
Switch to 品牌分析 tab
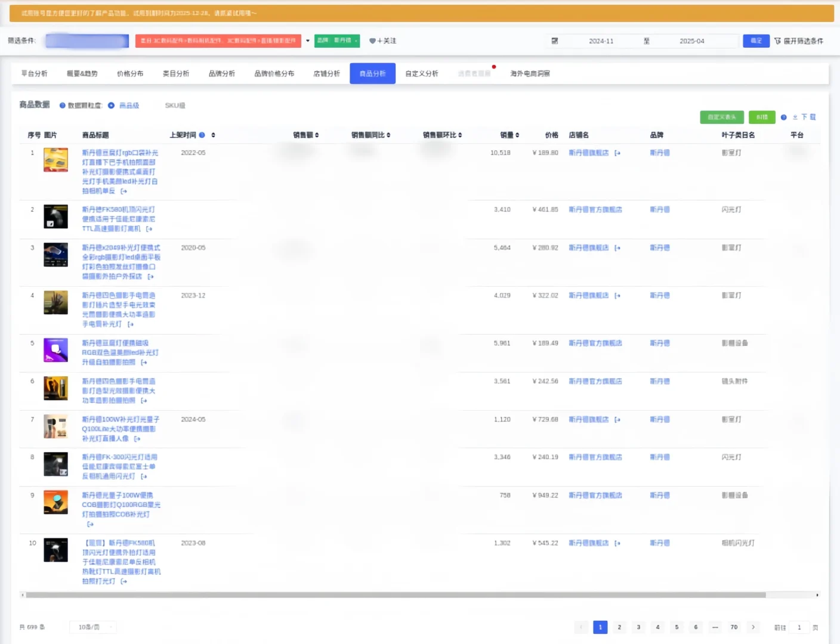point(222,73)
